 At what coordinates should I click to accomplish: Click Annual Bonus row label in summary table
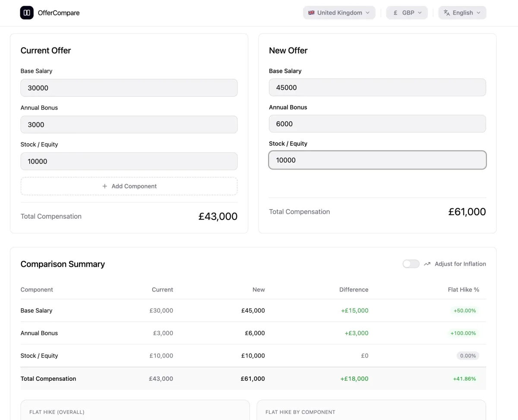pos(39,333)
